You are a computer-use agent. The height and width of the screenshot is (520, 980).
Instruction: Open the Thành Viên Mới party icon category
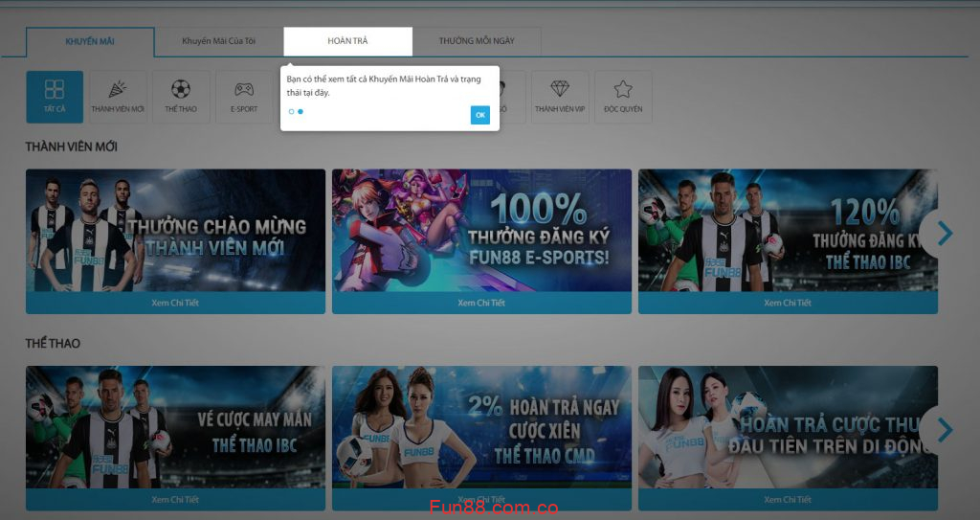pos(118,97)
